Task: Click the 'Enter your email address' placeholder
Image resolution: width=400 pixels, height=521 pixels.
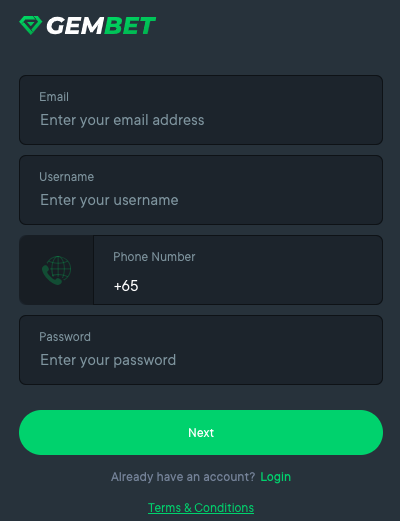Action: [x=122, y=120]
